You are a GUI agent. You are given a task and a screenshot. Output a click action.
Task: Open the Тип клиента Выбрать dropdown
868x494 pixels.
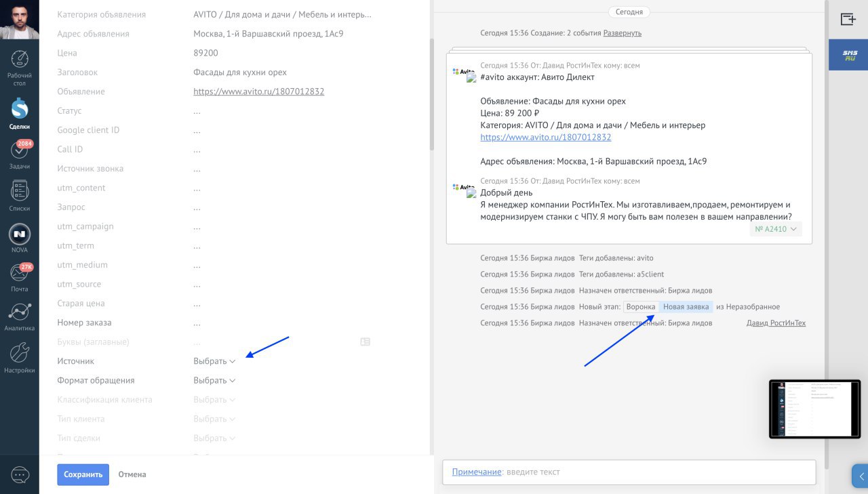(214, 419)
